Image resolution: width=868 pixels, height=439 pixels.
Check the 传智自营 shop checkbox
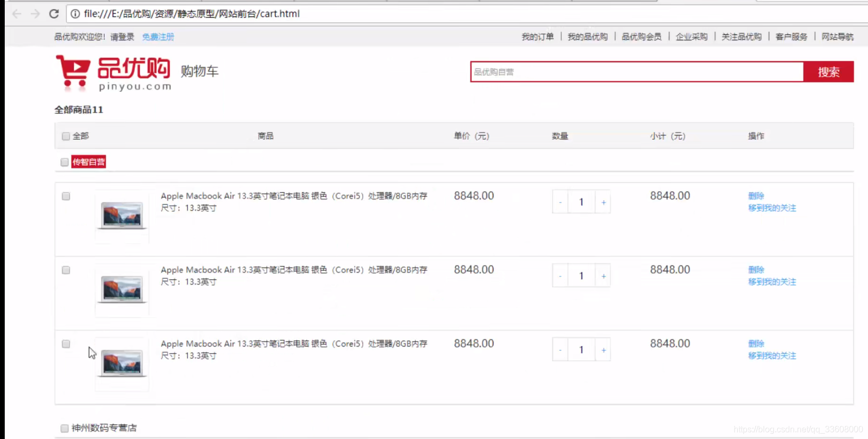[64, 162]
